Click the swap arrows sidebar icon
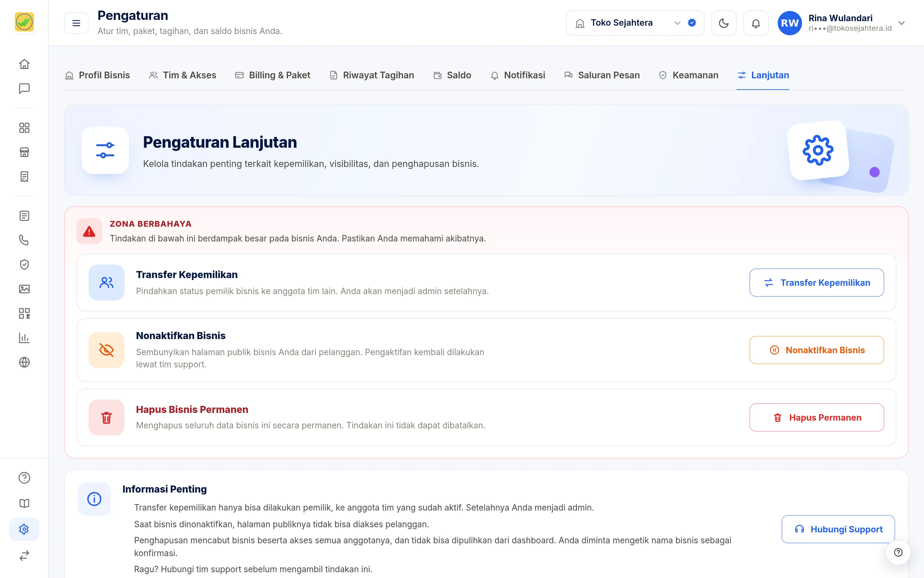This screenshot has width=924, height=578. click(x=24, y=555)
